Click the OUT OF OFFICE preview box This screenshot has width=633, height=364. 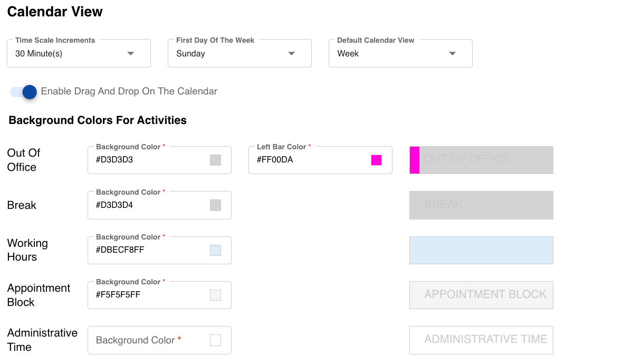[481, 160]
